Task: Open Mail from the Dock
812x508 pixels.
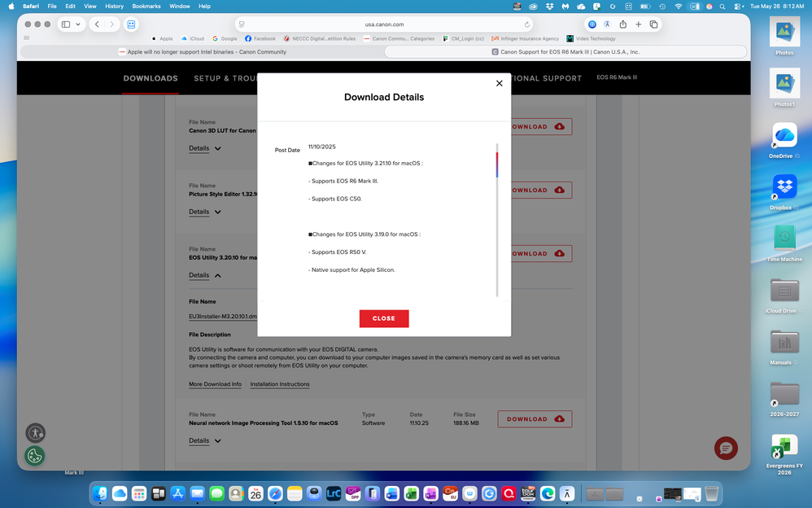Action: (x=197, y=493)
